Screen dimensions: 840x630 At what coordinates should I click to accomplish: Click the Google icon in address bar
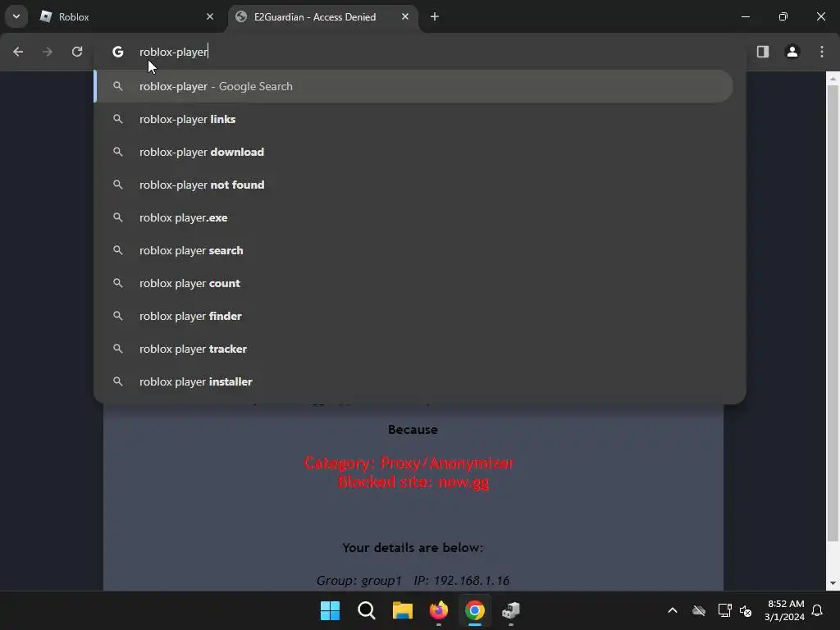(x=118, y=52)
